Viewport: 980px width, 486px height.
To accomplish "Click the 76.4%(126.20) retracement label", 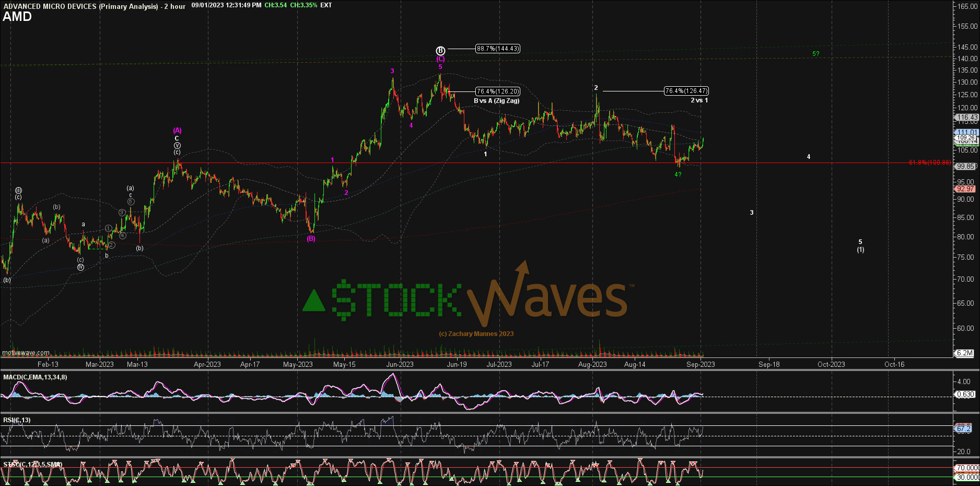I will tap(497, 91).
